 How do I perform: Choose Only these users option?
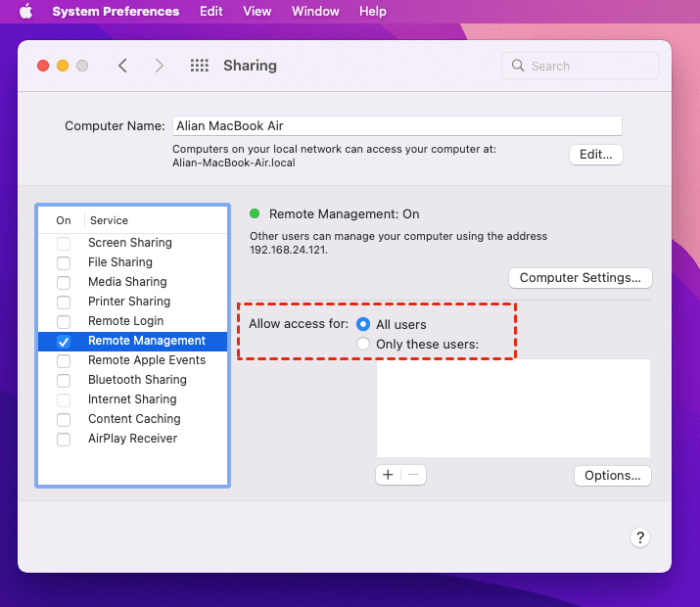pyautogui.click(x=363, y=344)
